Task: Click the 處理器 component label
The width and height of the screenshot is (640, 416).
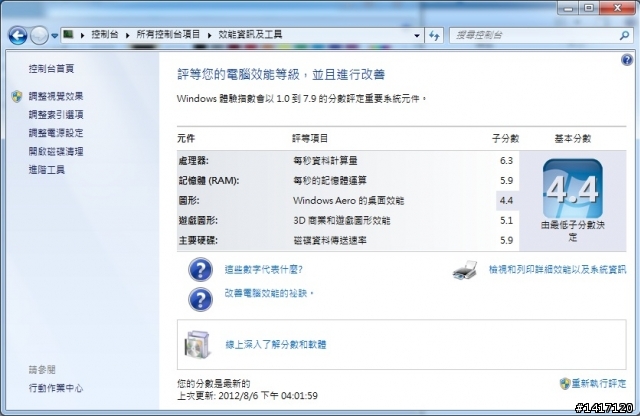Action: (193, 160)
